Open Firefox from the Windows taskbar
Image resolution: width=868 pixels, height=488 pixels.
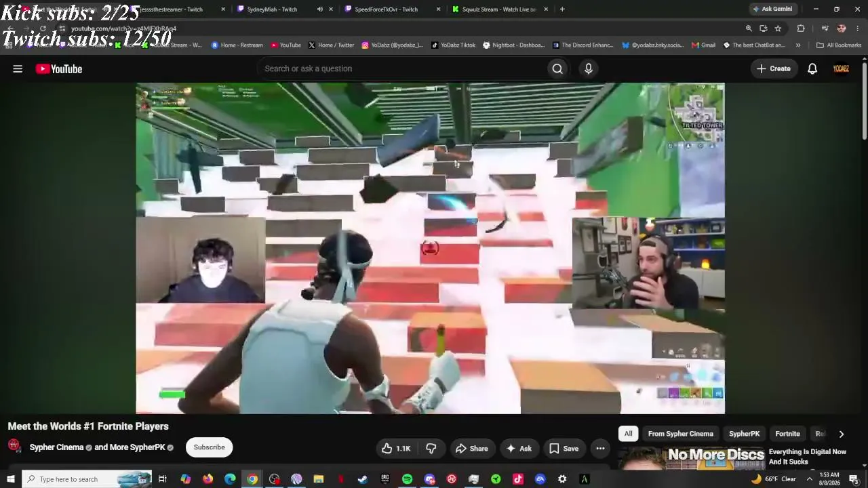pyautogui.click(x=208, y=479)
